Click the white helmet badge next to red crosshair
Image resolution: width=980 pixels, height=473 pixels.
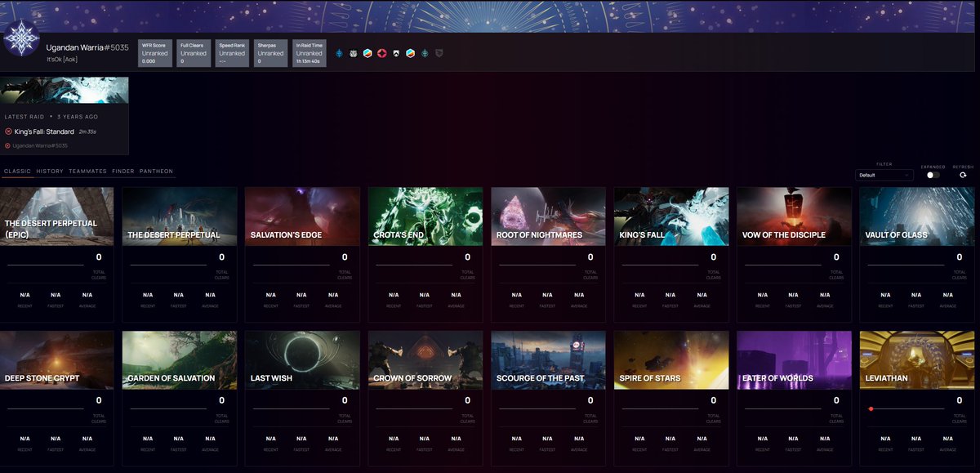[x=396, y=53]
